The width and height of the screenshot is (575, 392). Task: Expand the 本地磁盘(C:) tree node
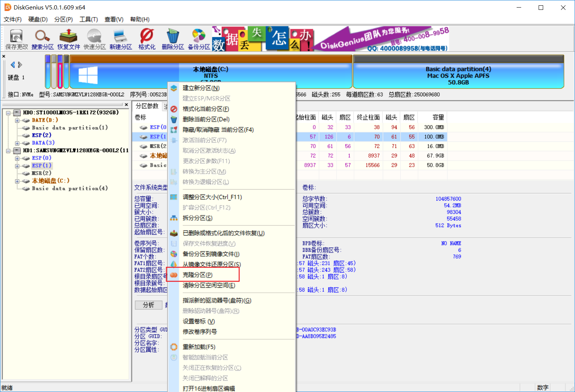[17, 181]
